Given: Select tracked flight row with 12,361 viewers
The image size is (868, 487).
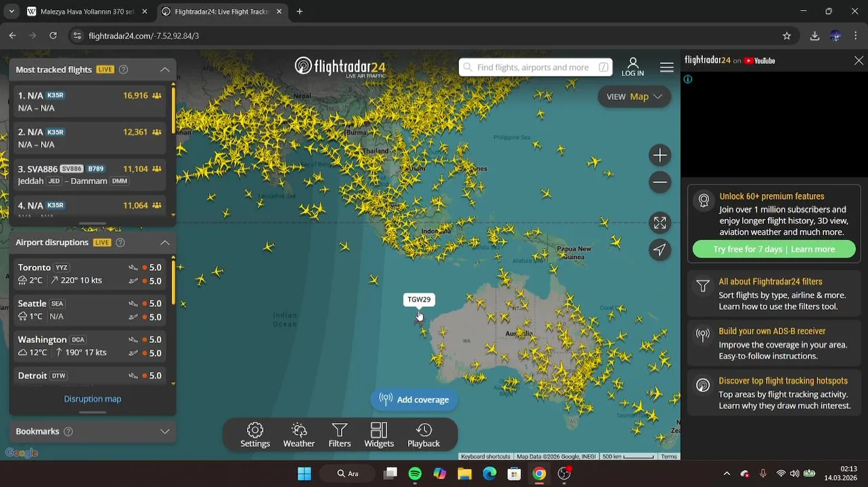Looking at the screenshot, I should click(90, 138).
